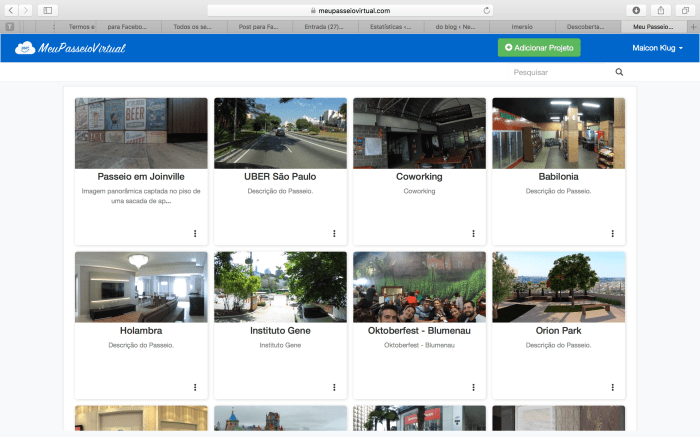Click the Oktoberfest - Blumenau title
The height and width of the screenshot is (437, 700).
419,330
